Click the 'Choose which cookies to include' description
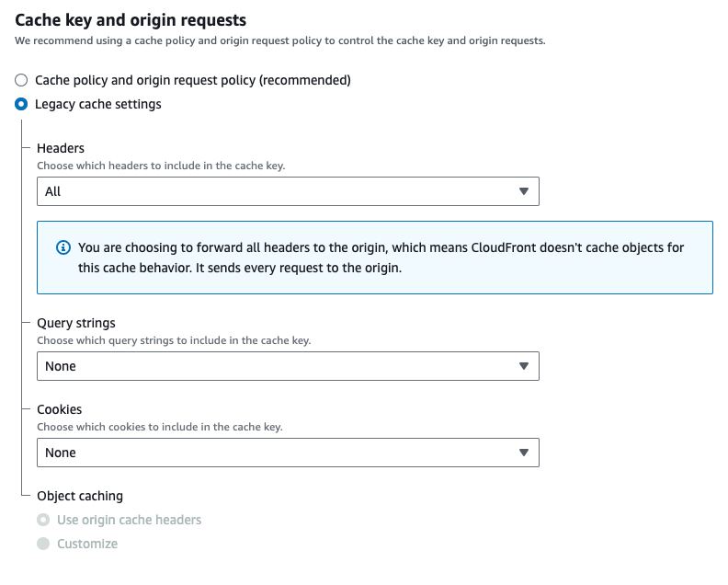This screenshot has width=728, height=585. pos(160,427)
